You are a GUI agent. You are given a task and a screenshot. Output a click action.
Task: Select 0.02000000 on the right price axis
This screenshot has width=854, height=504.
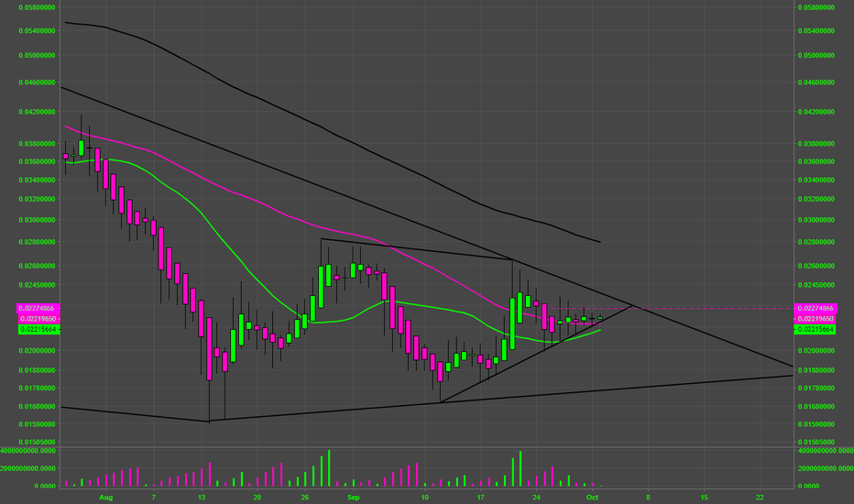click(816, 350)
